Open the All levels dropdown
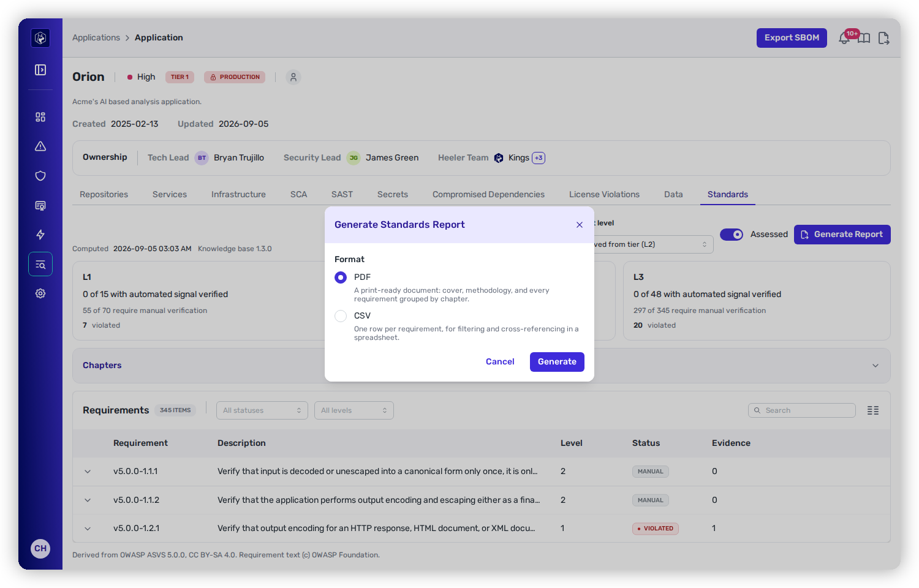Viewport: 919px width, 588px height. 354,410
